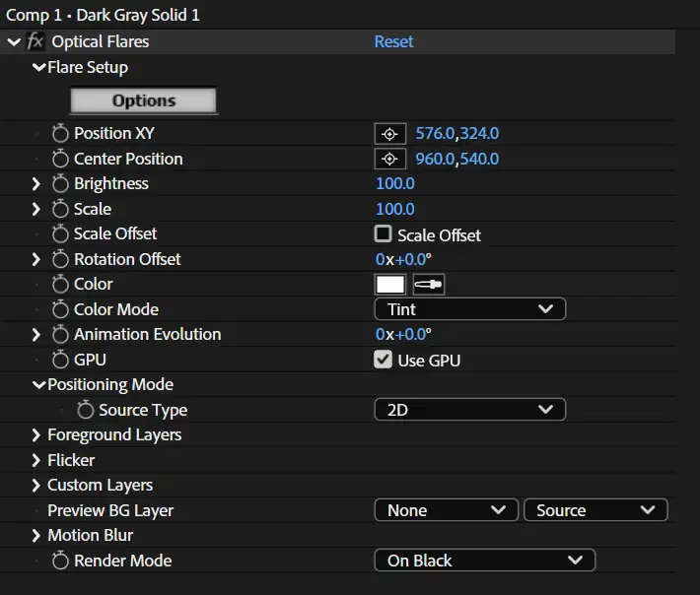Viewport: 700px width, 595px height.
Task: Edit Rotation Offset value 0x+0.0°
Action: 403,259
